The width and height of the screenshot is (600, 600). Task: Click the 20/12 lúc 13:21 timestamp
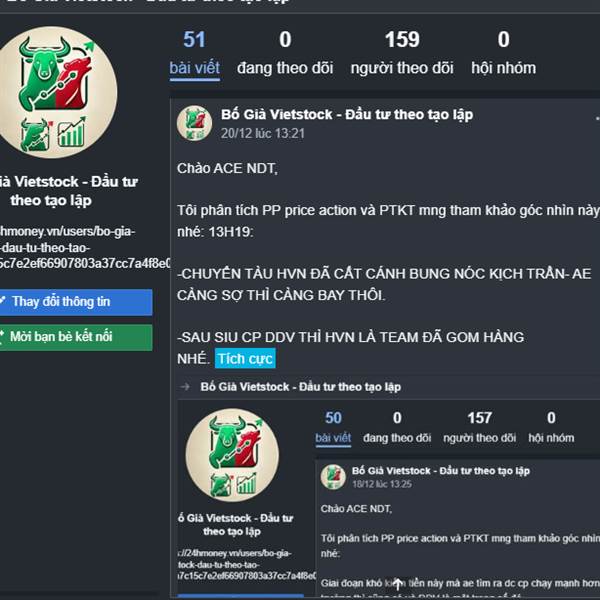262,134
